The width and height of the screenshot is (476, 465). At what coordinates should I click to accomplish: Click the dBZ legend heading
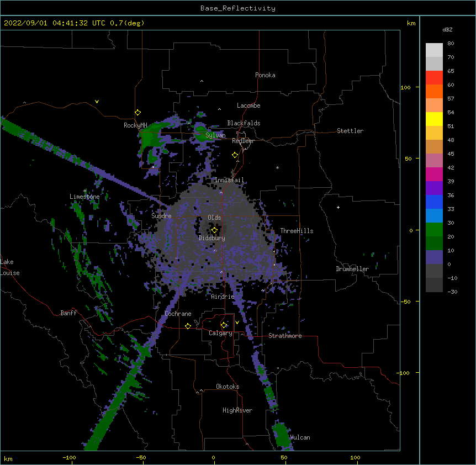(447, 29)
